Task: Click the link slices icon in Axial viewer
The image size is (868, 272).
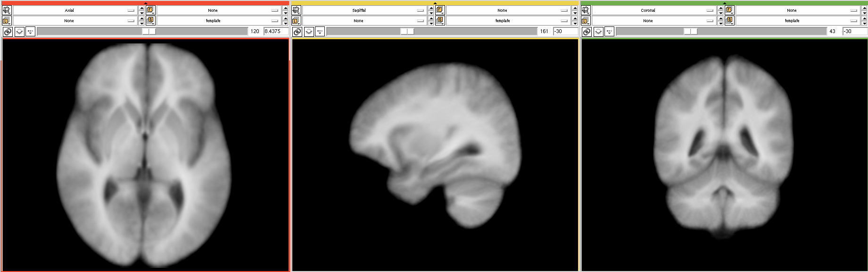Action: [x=8, y=32]
